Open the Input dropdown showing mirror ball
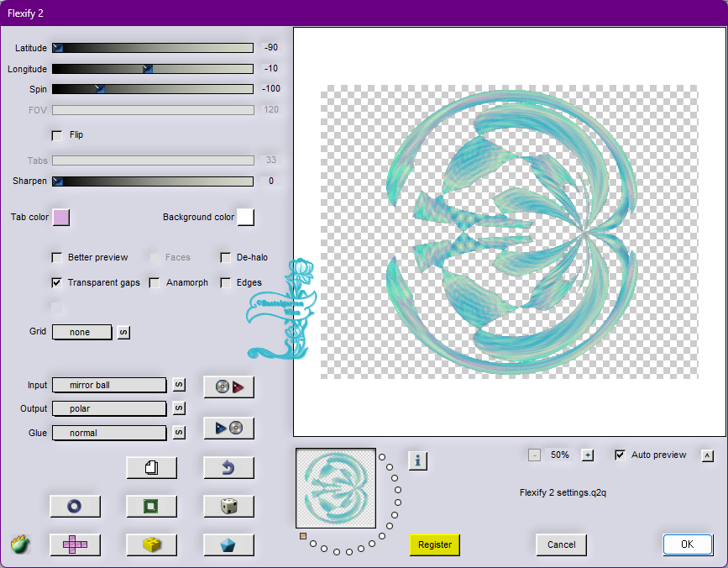 point(109,385)
